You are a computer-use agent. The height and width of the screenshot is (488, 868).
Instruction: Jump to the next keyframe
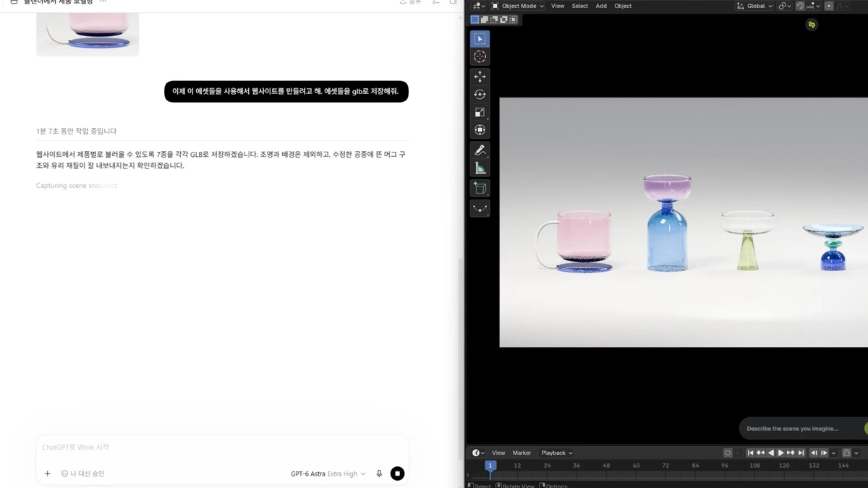(791, 453)
